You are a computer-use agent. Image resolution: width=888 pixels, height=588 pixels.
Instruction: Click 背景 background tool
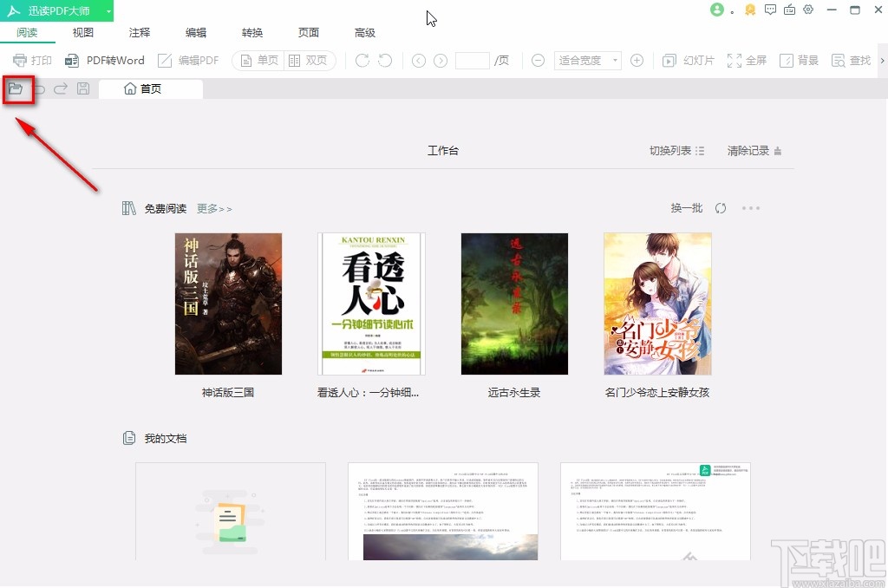coord(799,60)
